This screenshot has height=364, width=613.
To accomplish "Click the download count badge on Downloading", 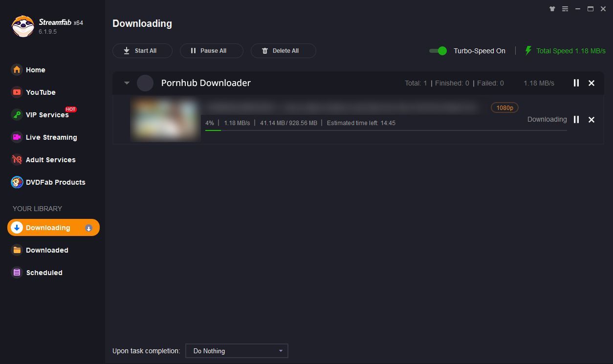I will (x=88, y=228).
